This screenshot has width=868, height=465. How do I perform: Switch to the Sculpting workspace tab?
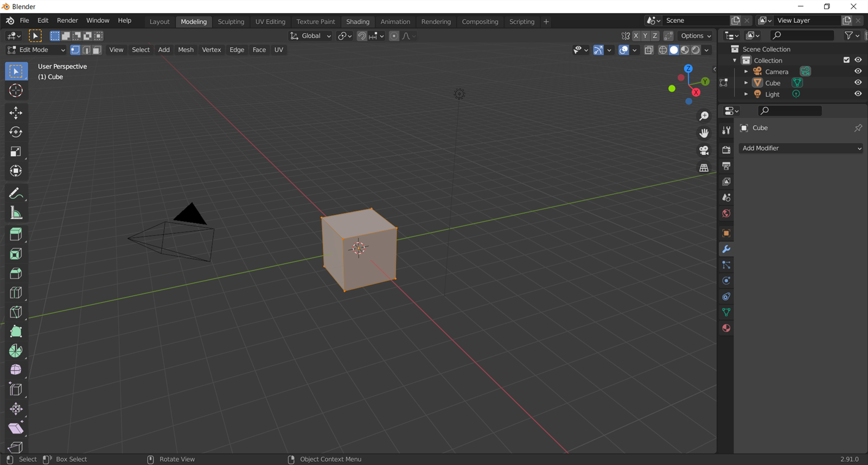(x=231, y=22)
